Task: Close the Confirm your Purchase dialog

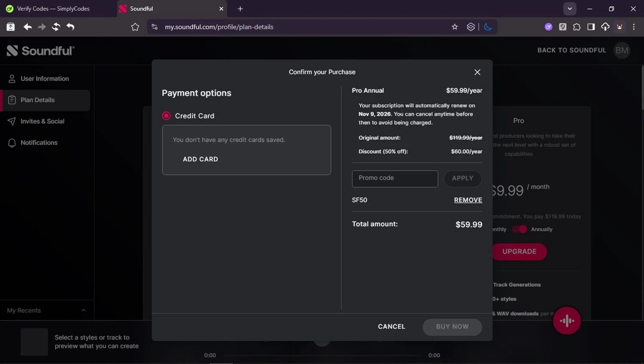Action: pyautogui.click(x=477, y=72)
